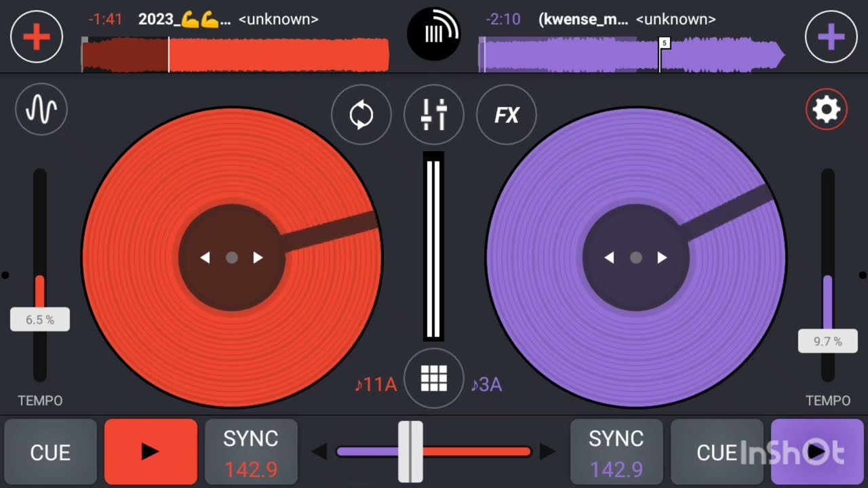Click the crossfader handle

pyautogui.click(x=410, y=451)
